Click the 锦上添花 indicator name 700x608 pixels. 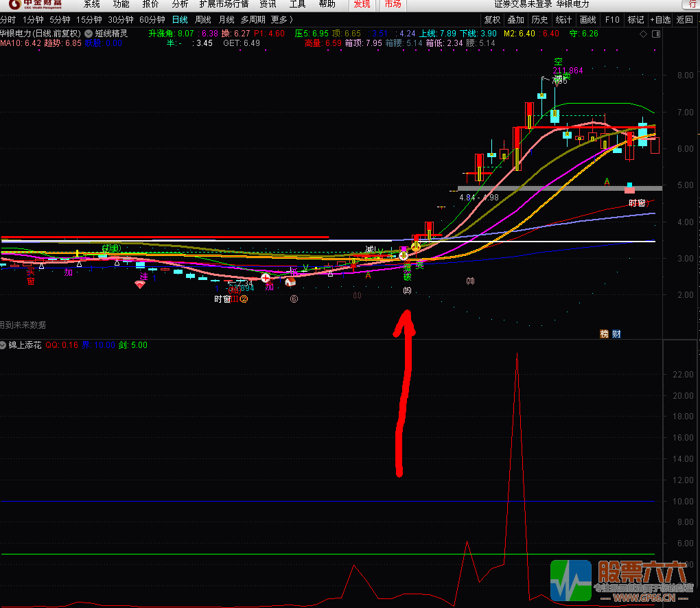tap(25, 345)
